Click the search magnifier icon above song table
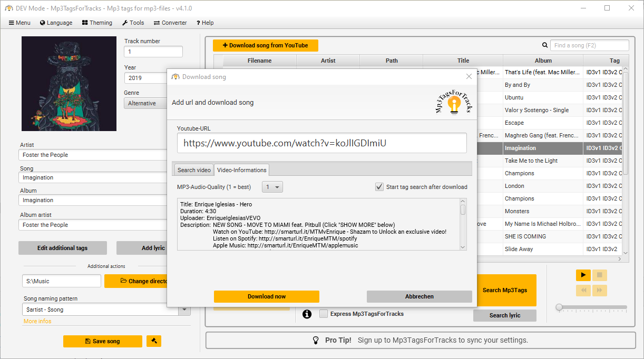The image size is (644, 359). (545, 45)
